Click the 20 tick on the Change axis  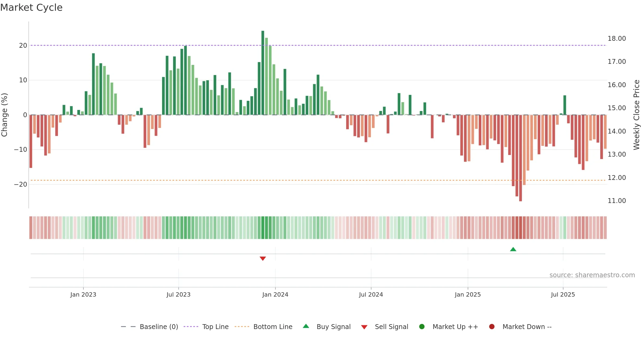(23, 46)
